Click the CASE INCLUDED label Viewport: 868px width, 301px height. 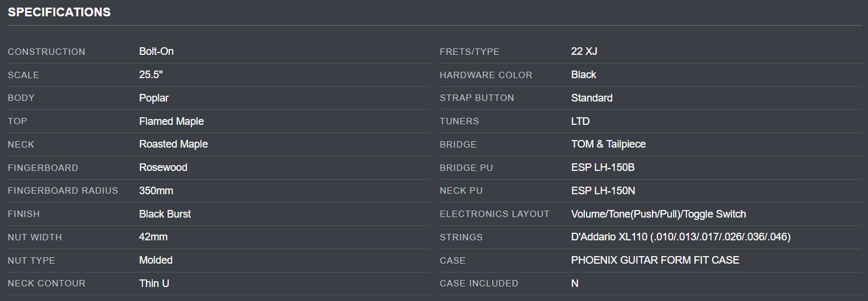pyautogui.click(x=479, y=283)
